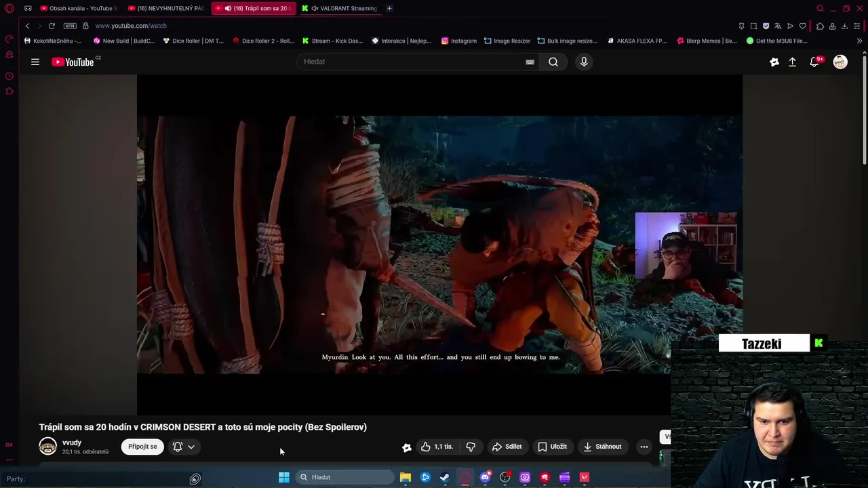Open the YouTube hamburger guide menu

coord(35,62)
